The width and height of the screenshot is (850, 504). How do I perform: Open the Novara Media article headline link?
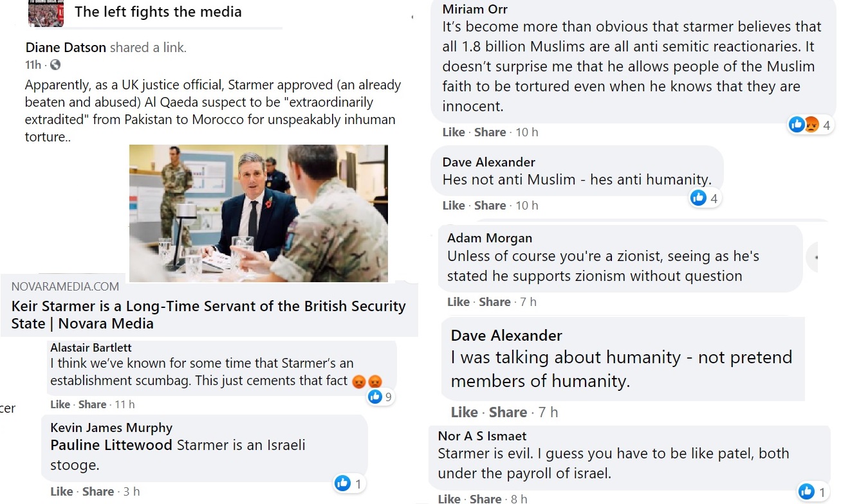[x=208, y=314]
